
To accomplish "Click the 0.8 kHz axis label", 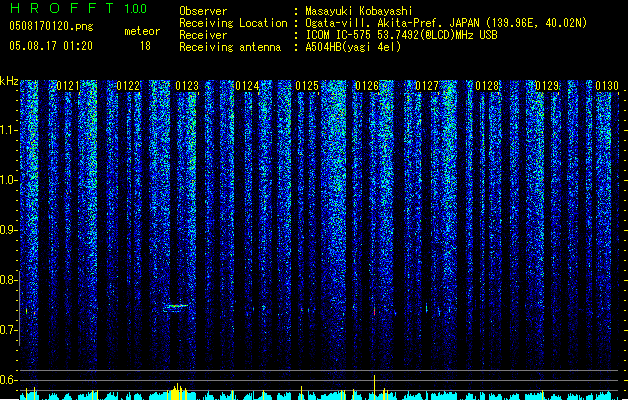I will [x=8, y=280].
